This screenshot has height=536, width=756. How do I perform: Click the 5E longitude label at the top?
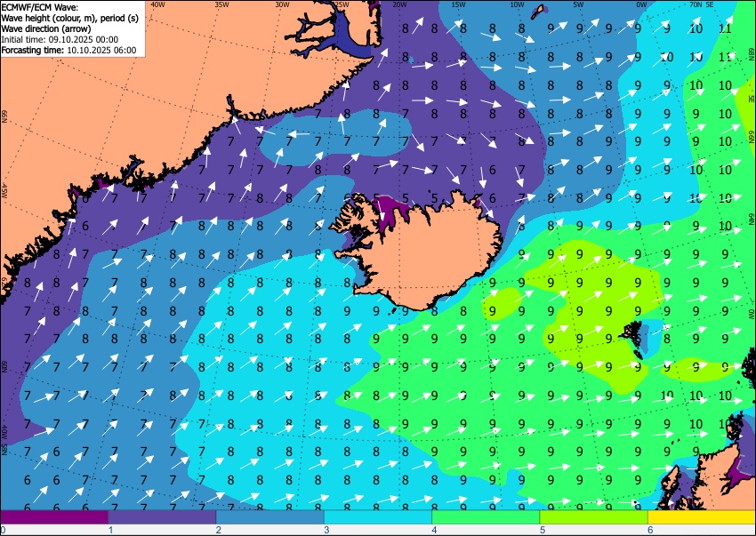coord(709,4)
